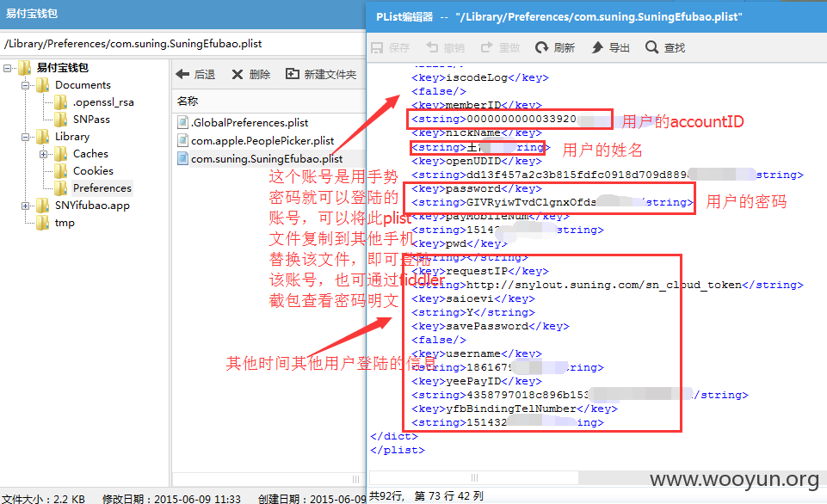The height and width of the screenshot is (504, 827).
Task: Export the plist using 导出
Action: (610, 48)
